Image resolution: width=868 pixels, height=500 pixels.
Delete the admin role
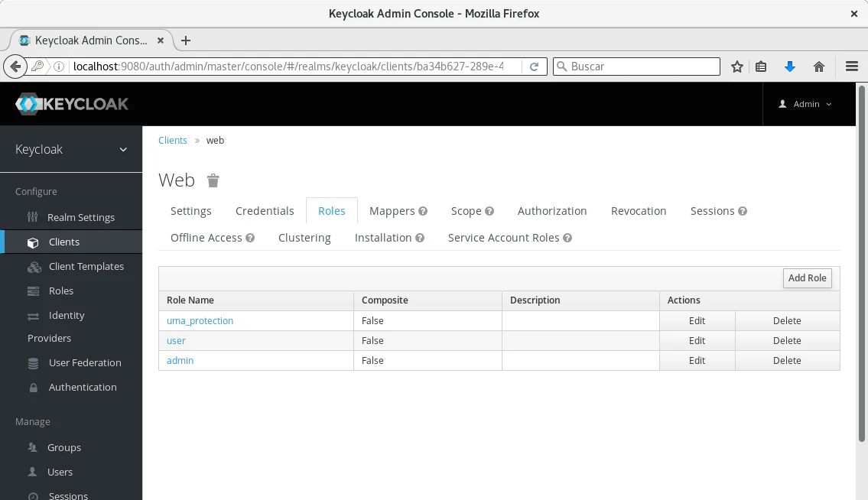tap(787, 361)
